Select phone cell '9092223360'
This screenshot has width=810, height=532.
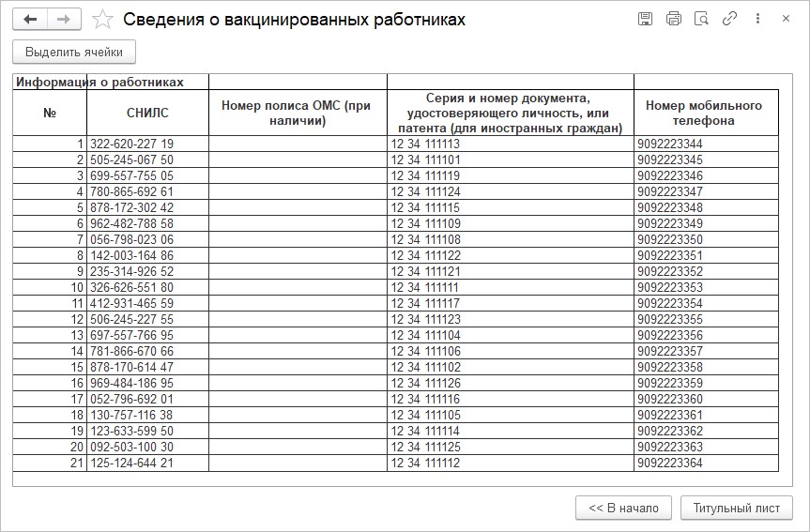coord(706,400)
